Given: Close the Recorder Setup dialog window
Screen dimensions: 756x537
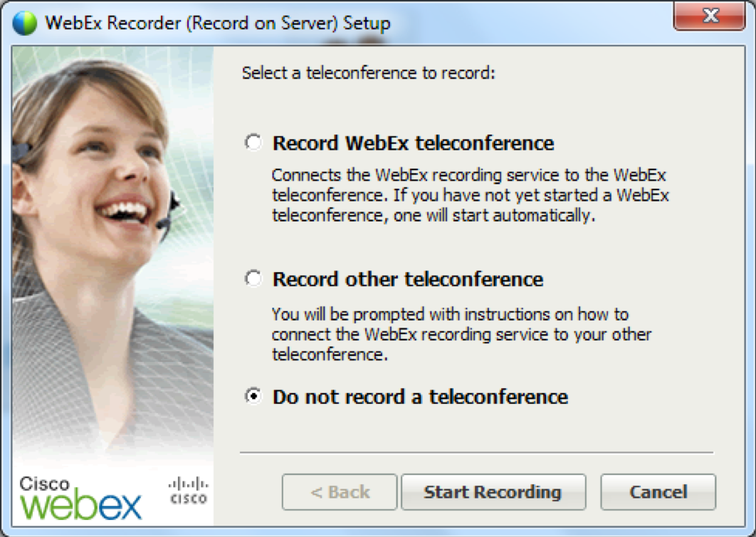Looking at the screenshot, I should (x=710, y=15).
